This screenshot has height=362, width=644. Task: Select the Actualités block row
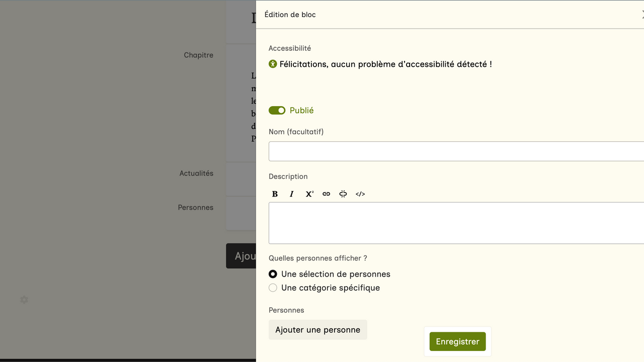[196, 173]
